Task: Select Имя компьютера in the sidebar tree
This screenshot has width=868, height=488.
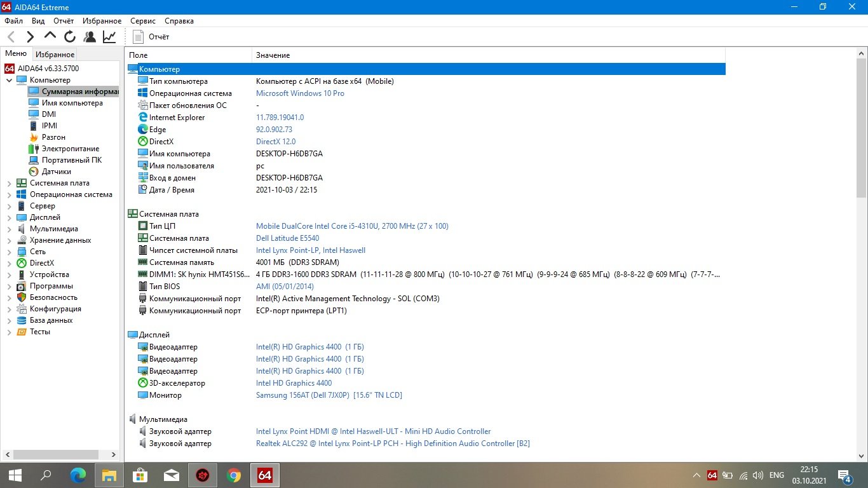Action: (72, 103)
